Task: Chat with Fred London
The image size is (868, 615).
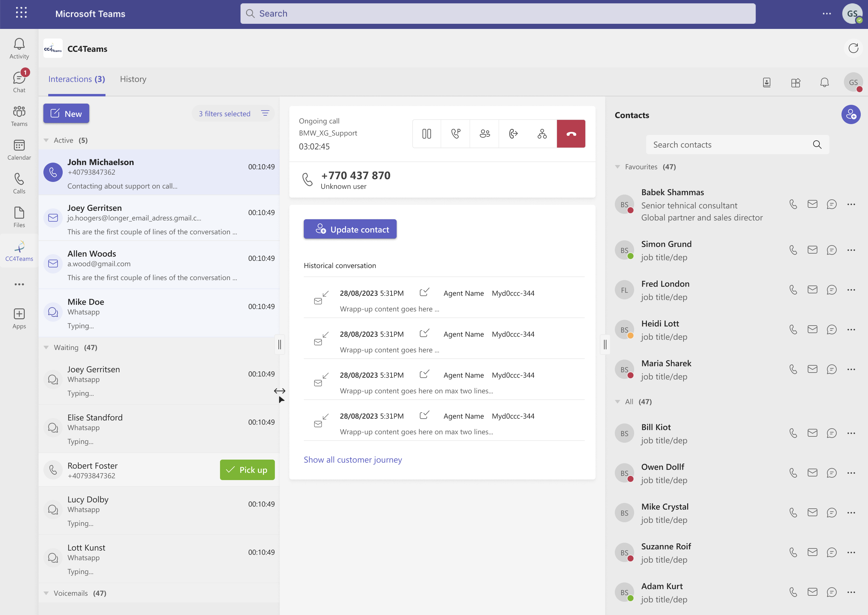Action: 832,290
